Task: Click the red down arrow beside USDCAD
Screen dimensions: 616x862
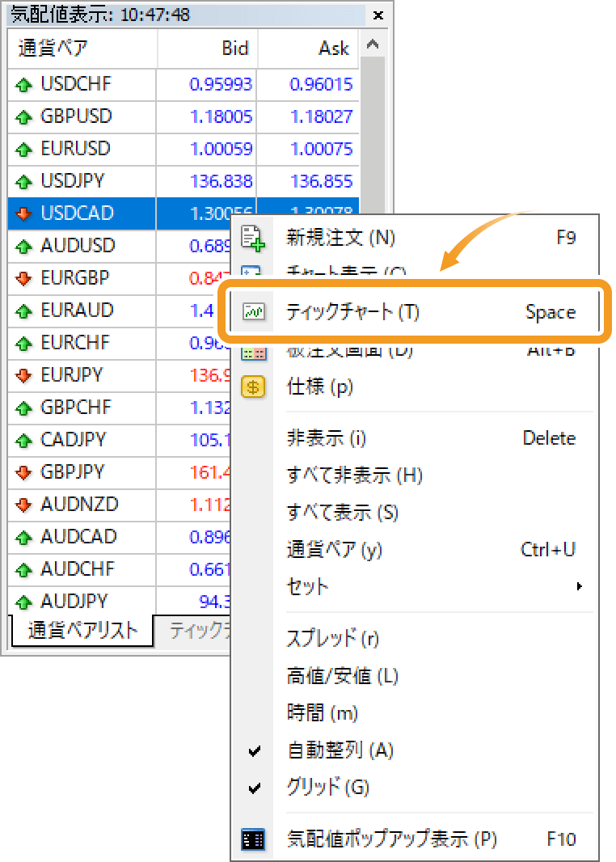Action: point(23,213)
